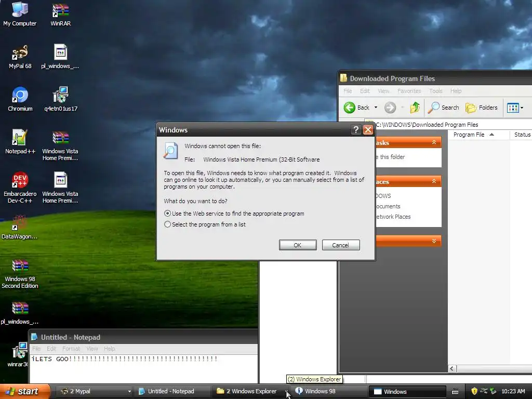Open the Views dropdown arrow

point(522,108)
